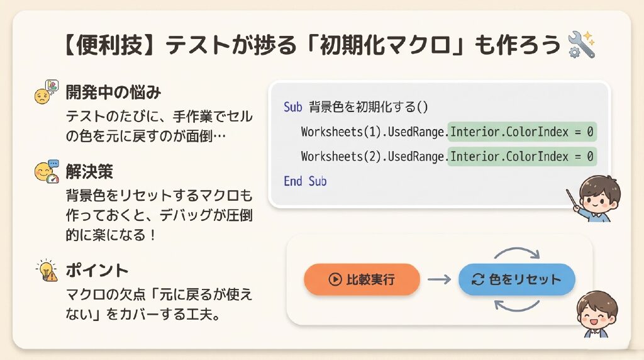Click the curved arrow above the 色をリセット button
644x360 pixels.
(518, 252)
